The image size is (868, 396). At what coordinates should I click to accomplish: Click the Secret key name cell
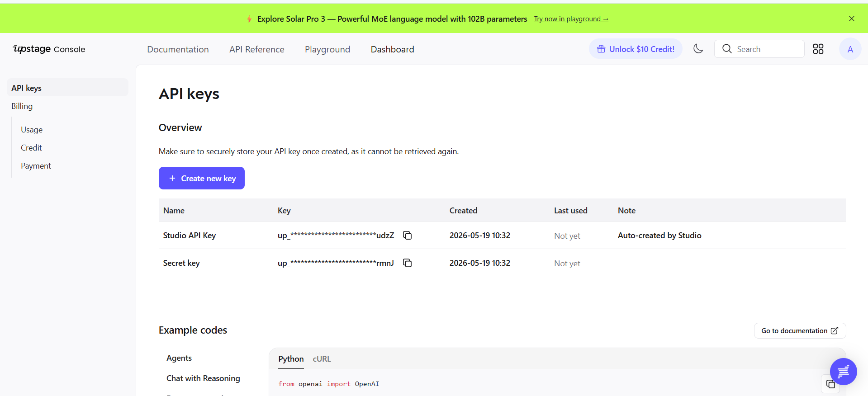[x=181, y=263]
